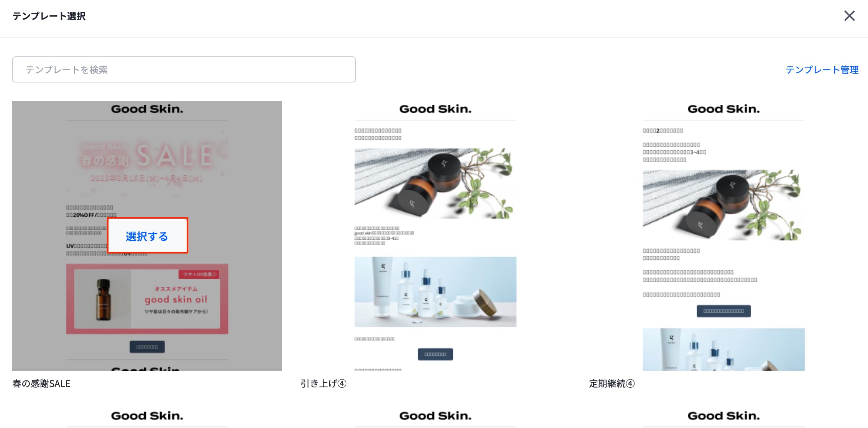Select the 引き上げ④ template thumbnail
Viewport: 868px width, 428px height.
pos(436,236)
